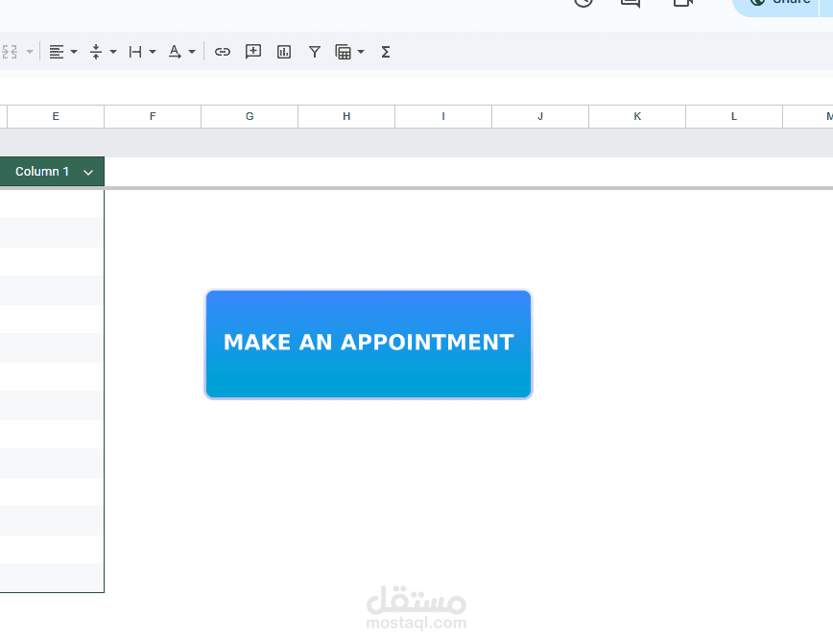833x644 pixels.
Task: Click the functions sigma icon
Action: pyautogui.click(x=386, y=52)
